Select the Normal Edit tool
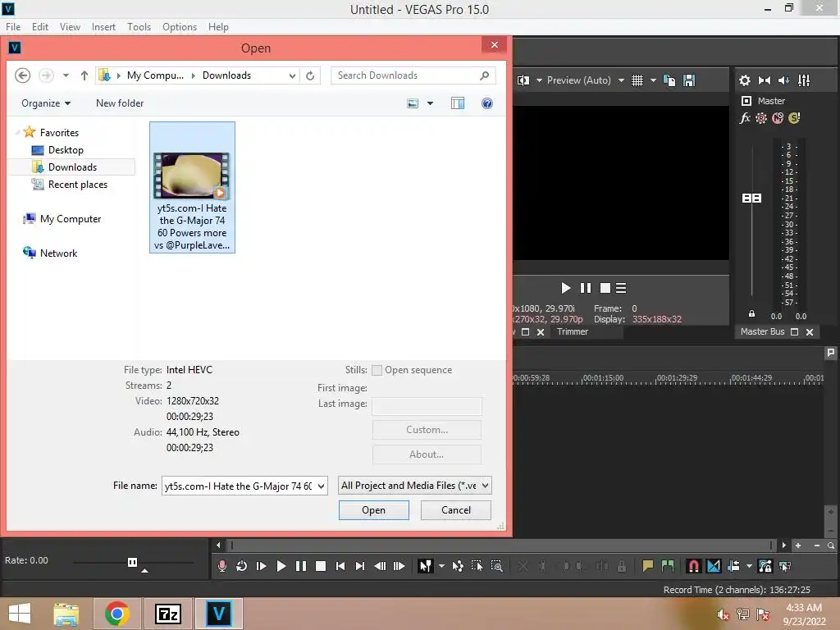The image size is (840, 630). coord(426,566)
